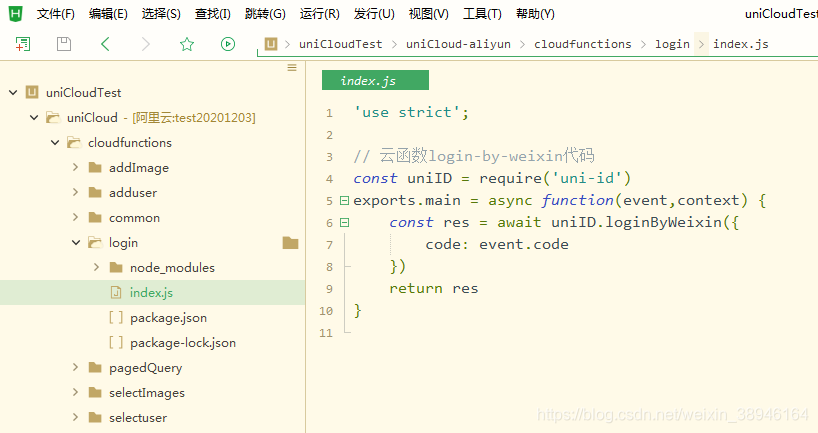Open the 文件(F) menu
Image resolution: width=818 pixels, height=433 pixels.
coord(56,14)
